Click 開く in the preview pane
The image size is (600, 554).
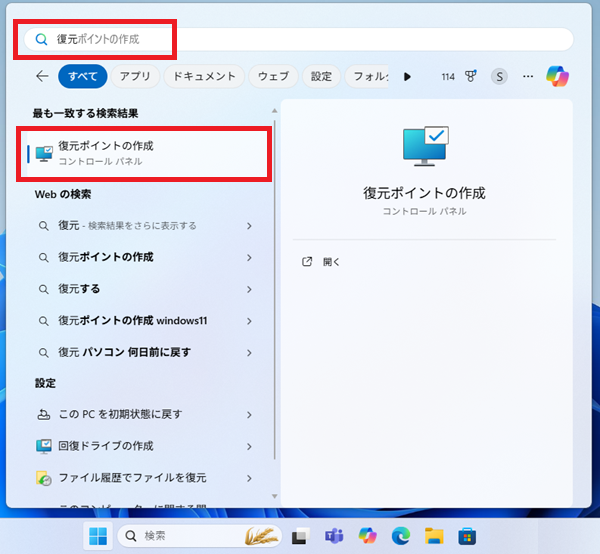tap(331, 262)
